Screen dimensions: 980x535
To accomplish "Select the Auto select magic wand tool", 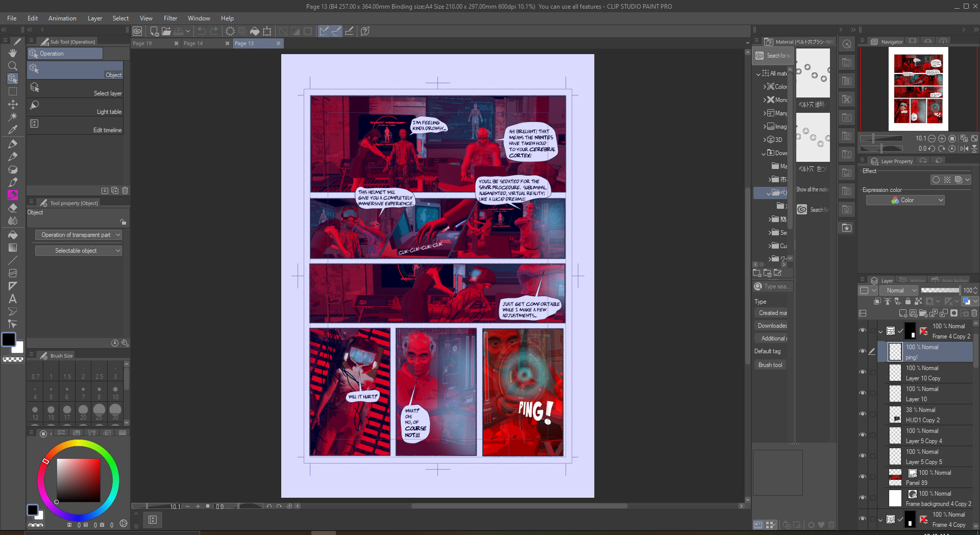I will coord(13,117).
